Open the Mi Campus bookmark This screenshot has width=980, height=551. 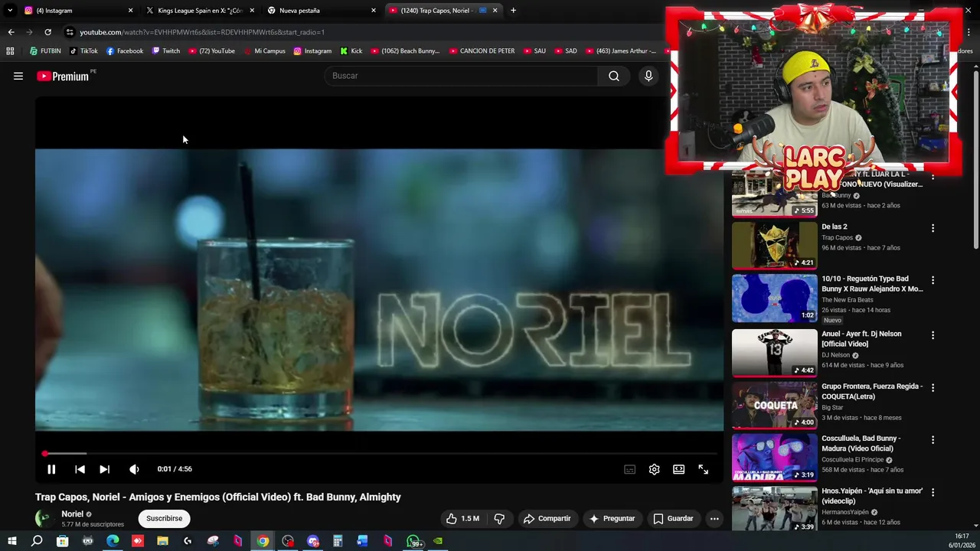[264, 51]
